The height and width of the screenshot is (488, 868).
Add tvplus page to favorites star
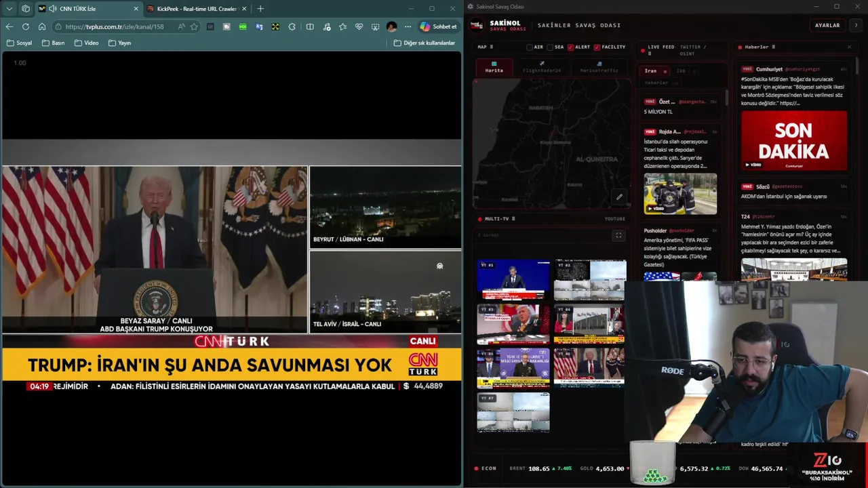click(x=194, y=26)
